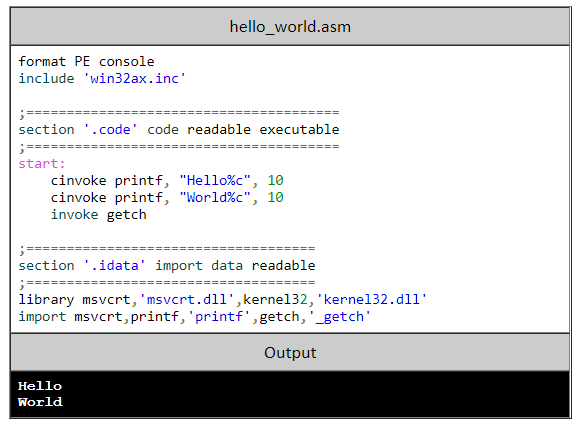This screenshot has height=425, width=574.
Task: Click the 'msvcrt.dll' string literal
Action: (x=187, y=299)
